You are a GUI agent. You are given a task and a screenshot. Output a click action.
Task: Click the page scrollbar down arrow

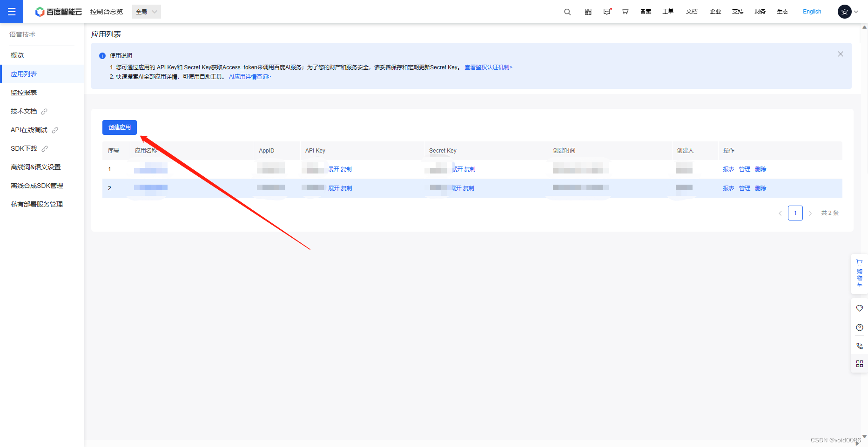click(864, 437)
